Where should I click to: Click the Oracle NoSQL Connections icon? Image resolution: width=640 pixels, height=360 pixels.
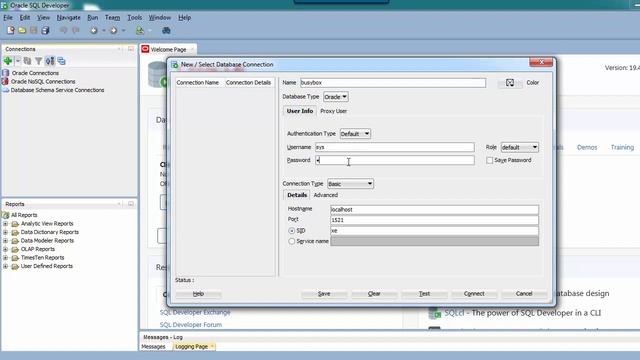(x=5, y=81)
